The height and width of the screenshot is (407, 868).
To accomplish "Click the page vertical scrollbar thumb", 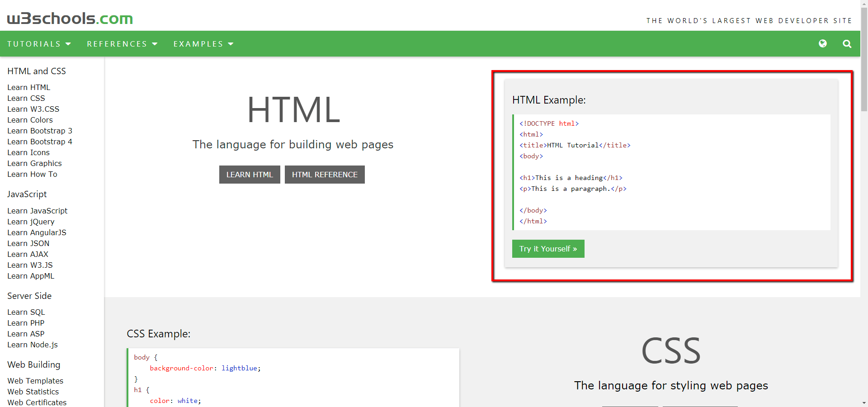I will [x=864, y=59].
